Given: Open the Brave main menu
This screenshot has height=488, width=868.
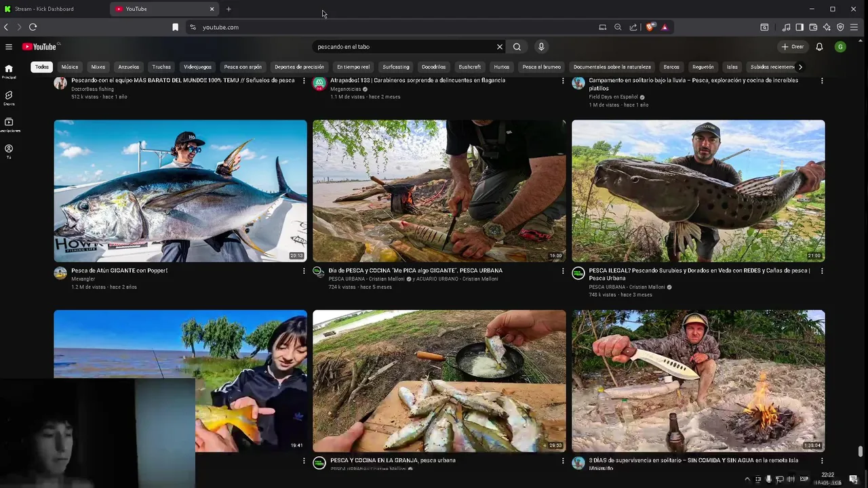Looking at the screenshot, I should (854, 27).
